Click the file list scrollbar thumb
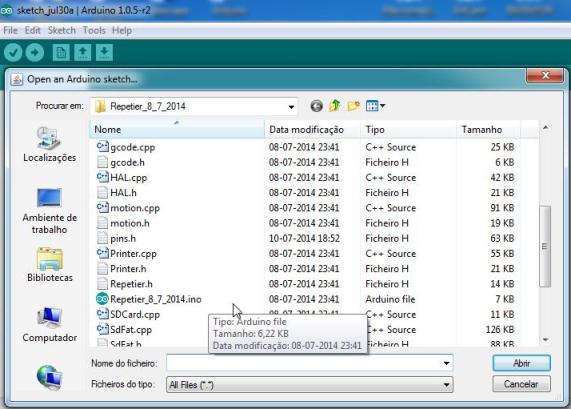Viewport: 571px width, 409px height. [545, 247]
